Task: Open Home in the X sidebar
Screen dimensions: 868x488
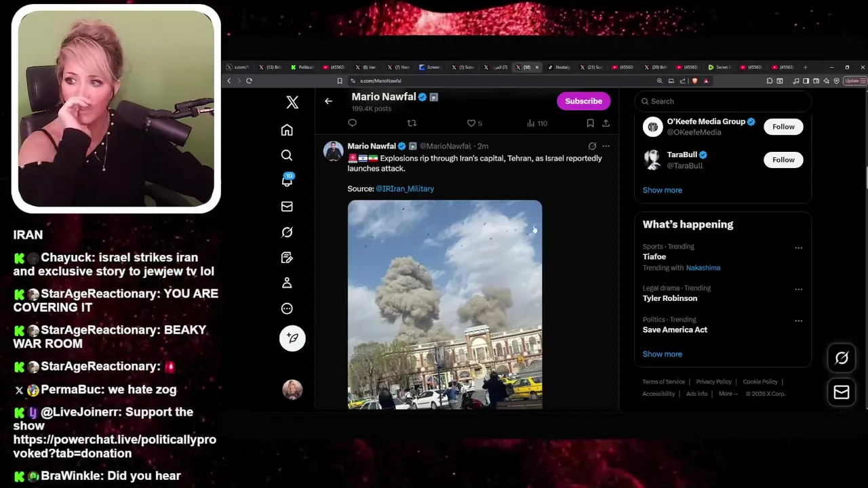Action: tap(287, 129)
